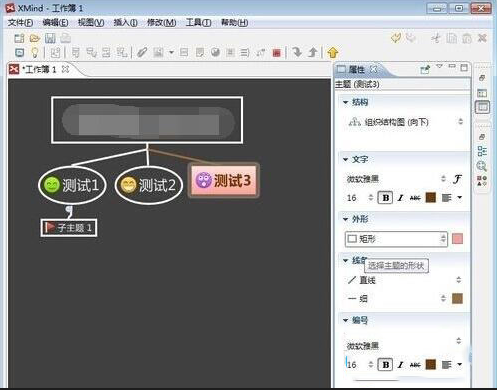Click the delete X icon in toolbar
Screen dimensions: 497x390
[482, 38]
